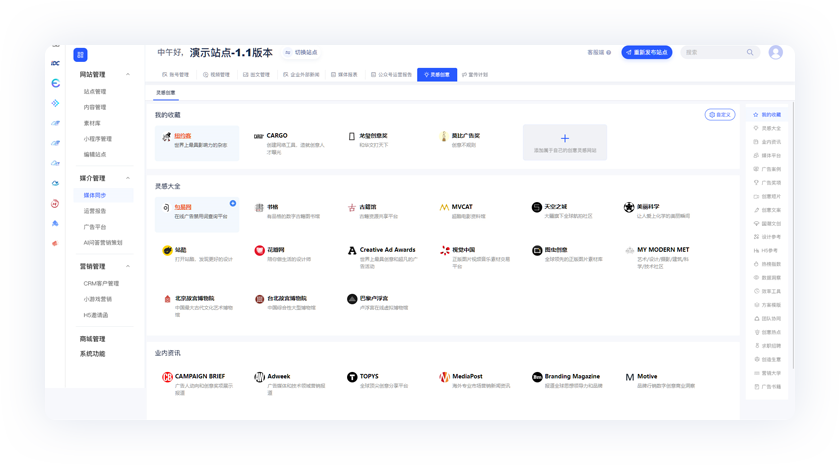Click the search magnifier icon

[750, 53]
